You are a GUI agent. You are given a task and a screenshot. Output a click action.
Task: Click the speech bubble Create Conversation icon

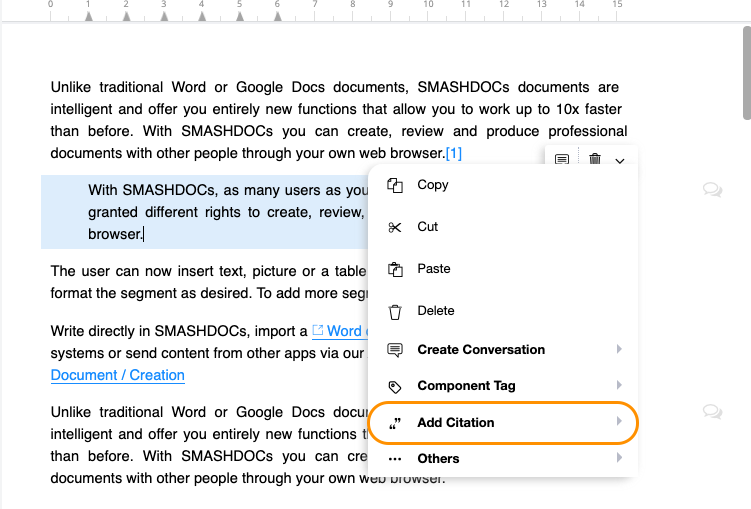coord(395,350)
